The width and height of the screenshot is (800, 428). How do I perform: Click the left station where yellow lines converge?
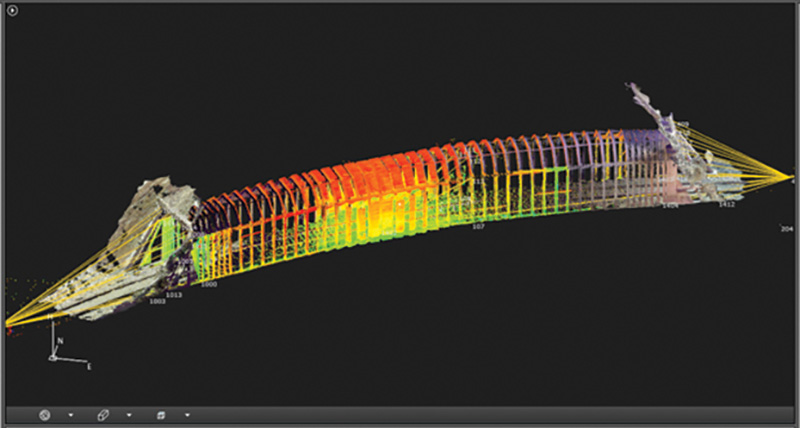pos(10,323)
